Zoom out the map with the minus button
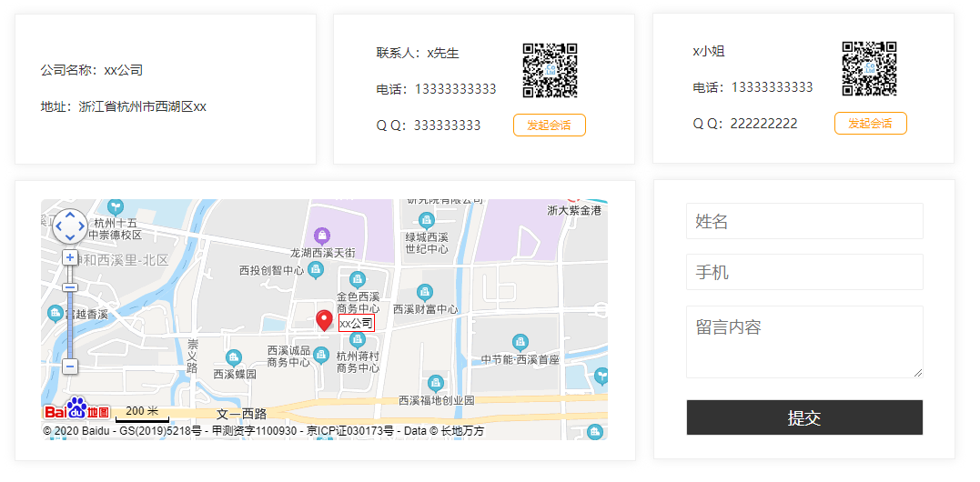 coord(70,367)
